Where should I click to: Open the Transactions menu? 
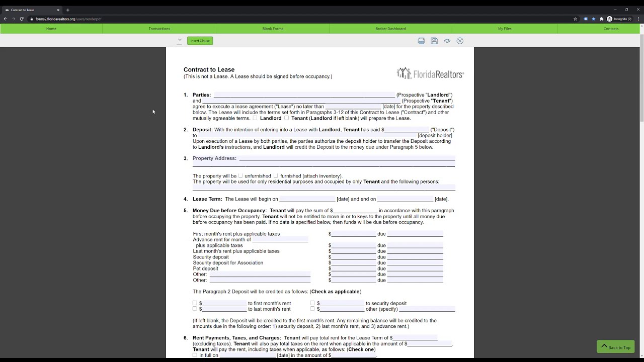[x=159, y=29]
